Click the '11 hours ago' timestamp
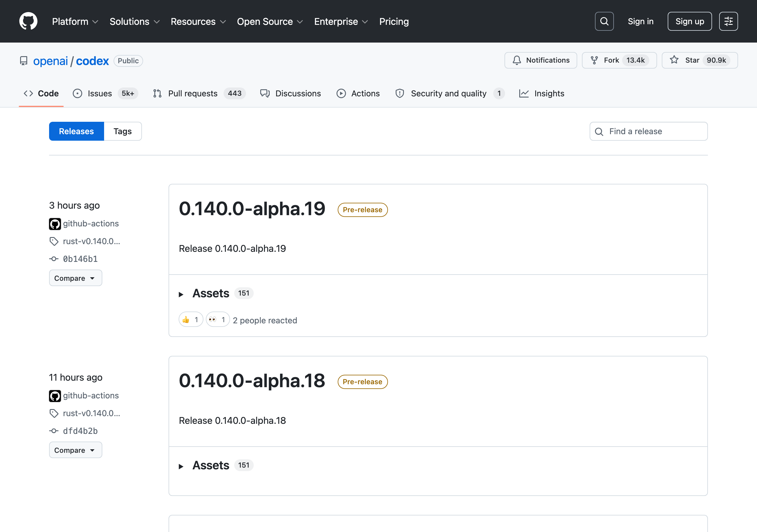This screenshot has width=757, height=532. [76, 378]
